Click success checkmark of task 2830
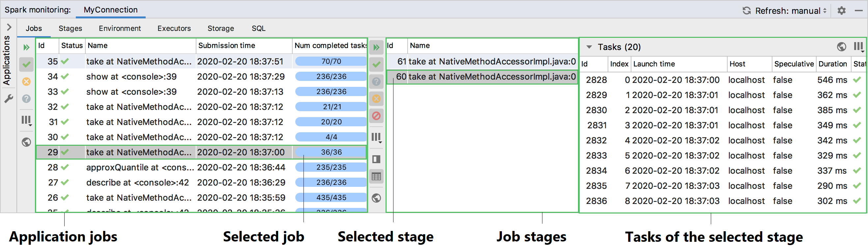Image resolution: width=868 pixels, height=250 pixels. click(x=857, y=110)
